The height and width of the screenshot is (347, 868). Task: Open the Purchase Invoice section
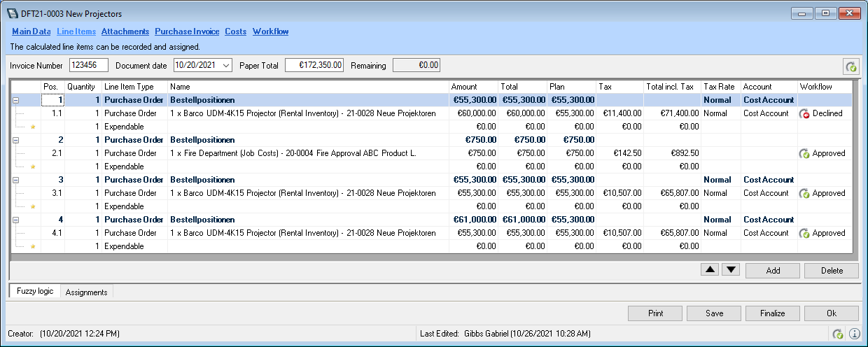(x=187, y=31)
